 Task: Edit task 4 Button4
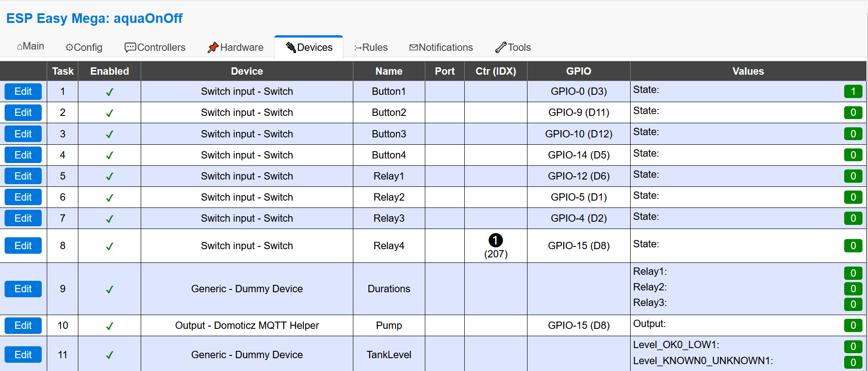point(23,155)
